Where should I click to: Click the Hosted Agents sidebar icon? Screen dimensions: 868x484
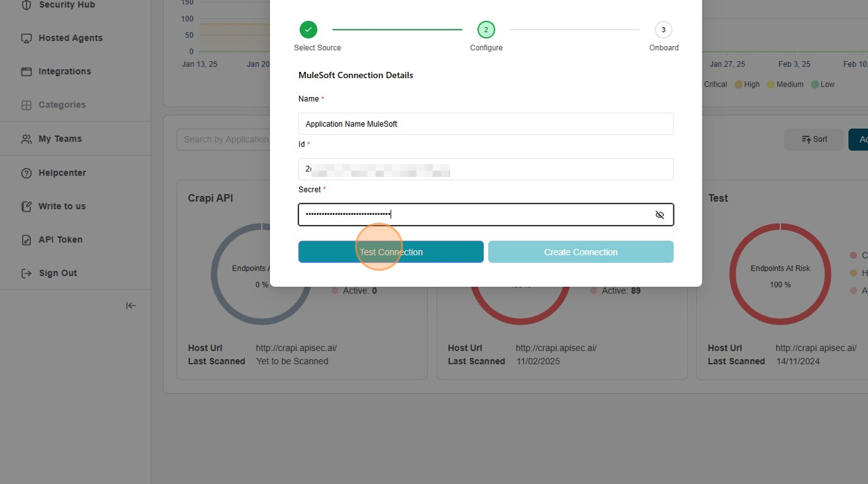[26, 38]
